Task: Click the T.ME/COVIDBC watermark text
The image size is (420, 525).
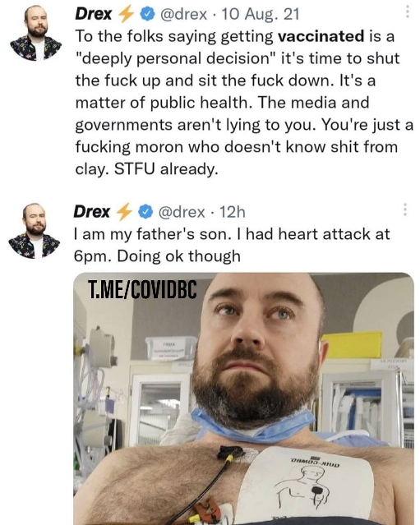Action: 142,289
